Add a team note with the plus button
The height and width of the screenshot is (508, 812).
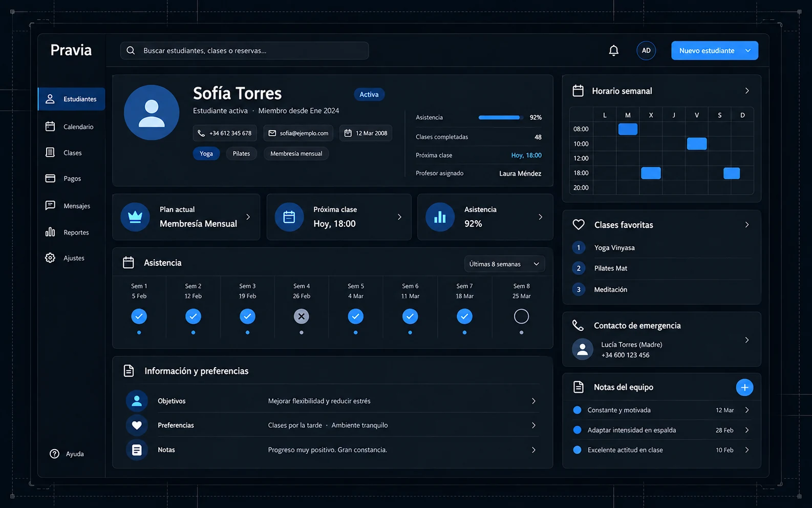click(744, 387)
